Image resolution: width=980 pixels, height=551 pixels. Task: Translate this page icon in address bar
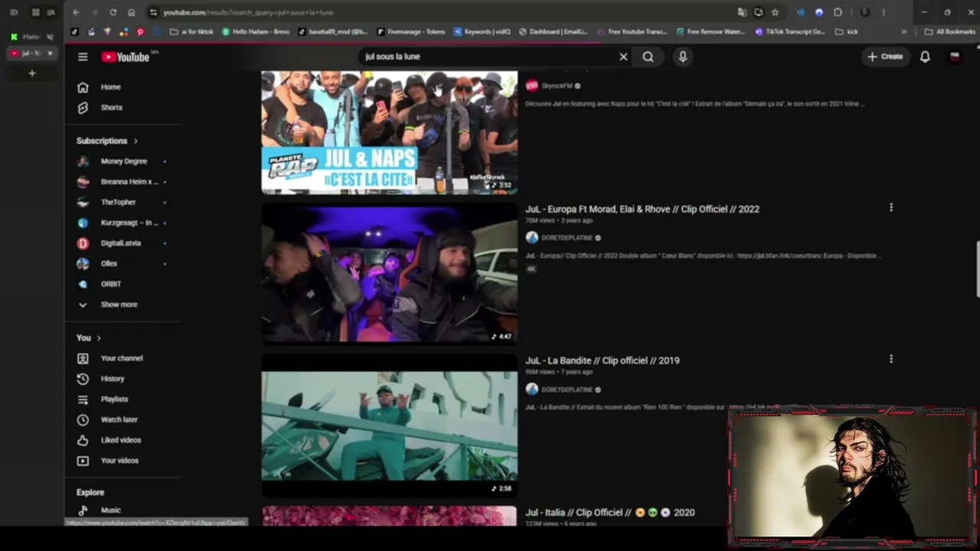pos(741,12)
